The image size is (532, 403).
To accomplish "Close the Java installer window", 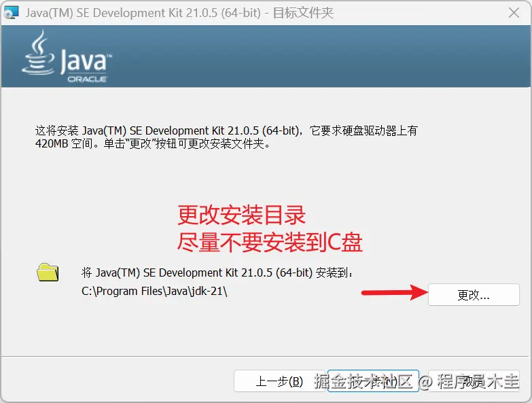I will click(x=514, y=13).
